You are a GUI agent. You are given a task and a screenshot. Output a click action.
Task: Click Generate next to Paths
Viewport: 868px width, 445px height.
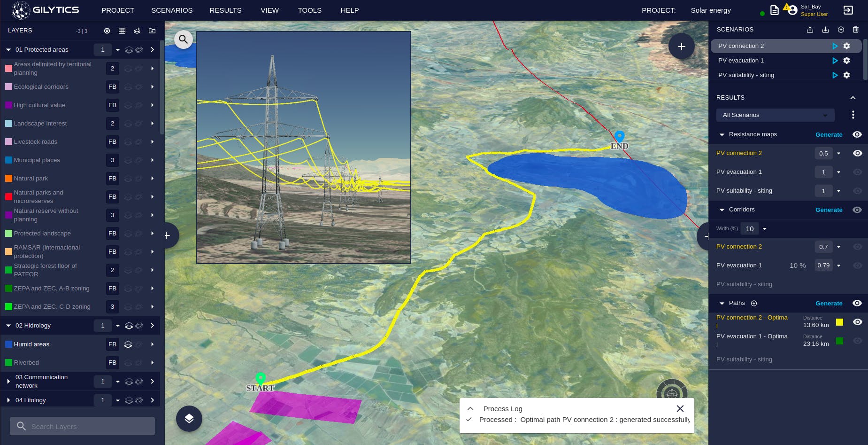tap(829, 304)
